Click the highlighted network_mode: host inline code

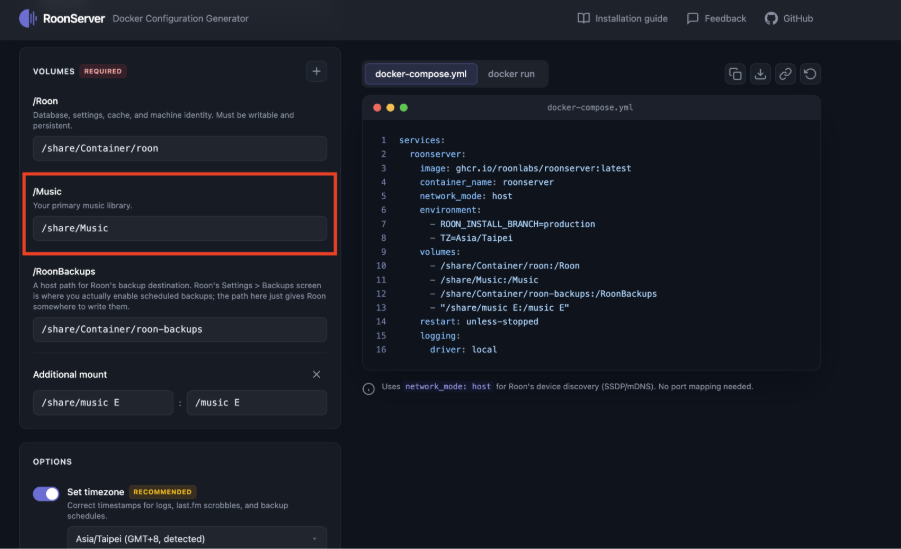tap(448, 386)
